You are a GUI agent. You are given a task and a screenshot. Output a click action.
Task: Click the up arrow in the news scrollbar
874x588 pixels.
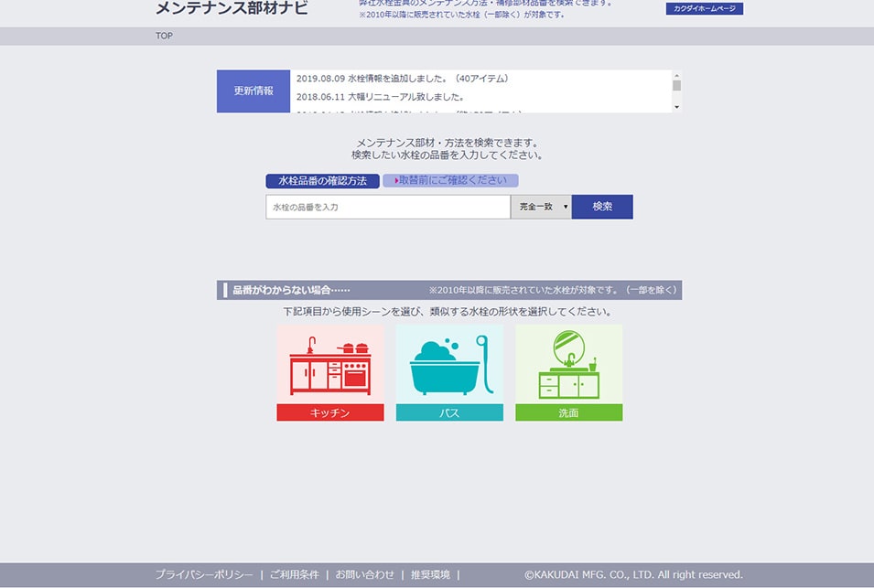pos(677,75)
